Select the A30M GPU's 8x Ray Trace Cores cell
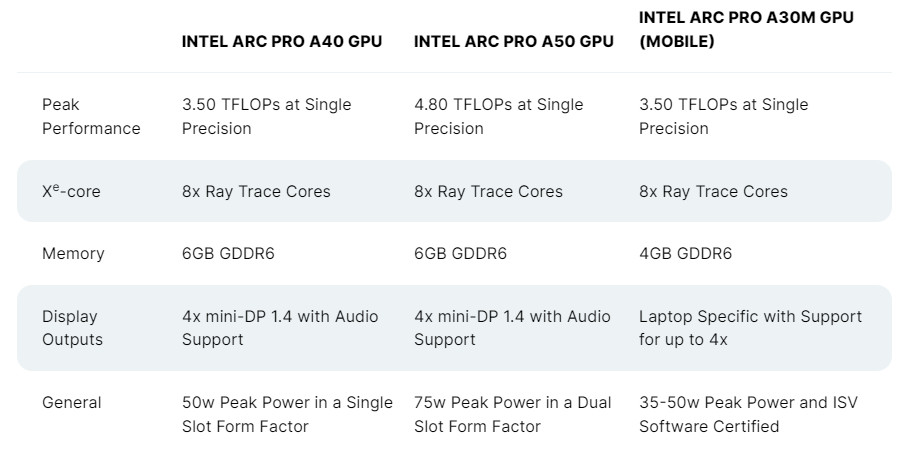The width and height of the screenshot is (922, 451). [713, 191]
